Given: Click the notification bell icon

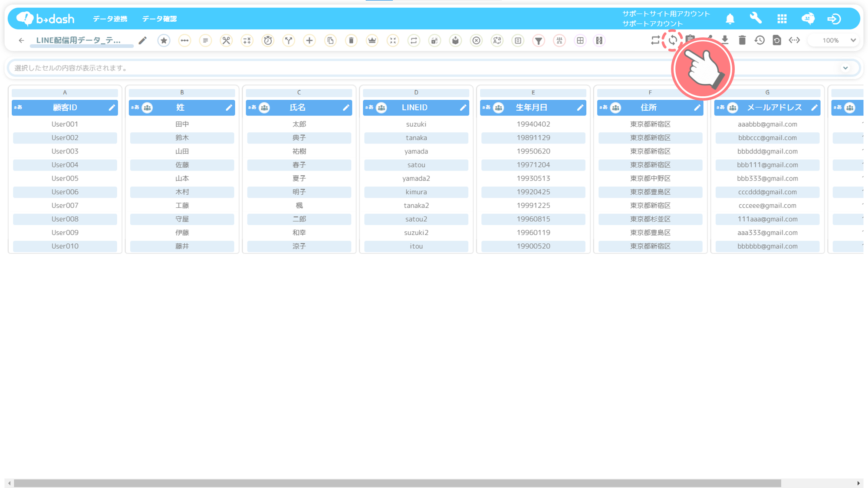Looking at the screenshot, I should click(730, 19).
